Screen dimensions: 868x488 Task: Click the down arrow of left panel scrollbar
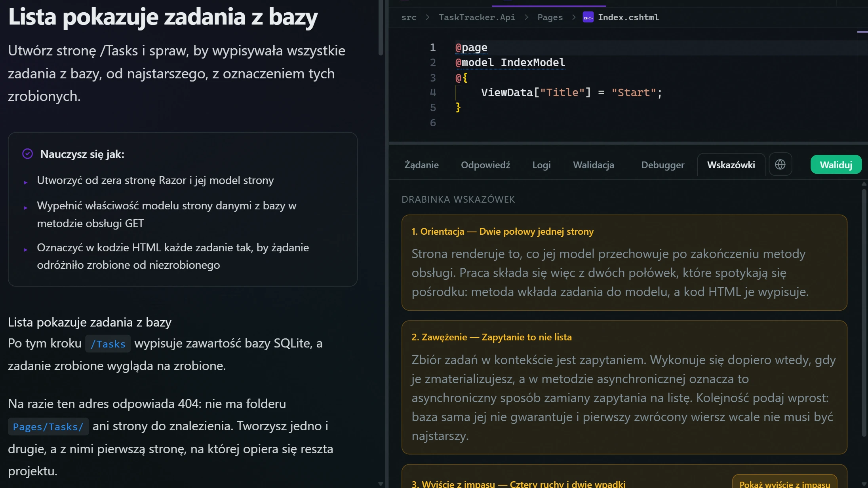381,484
